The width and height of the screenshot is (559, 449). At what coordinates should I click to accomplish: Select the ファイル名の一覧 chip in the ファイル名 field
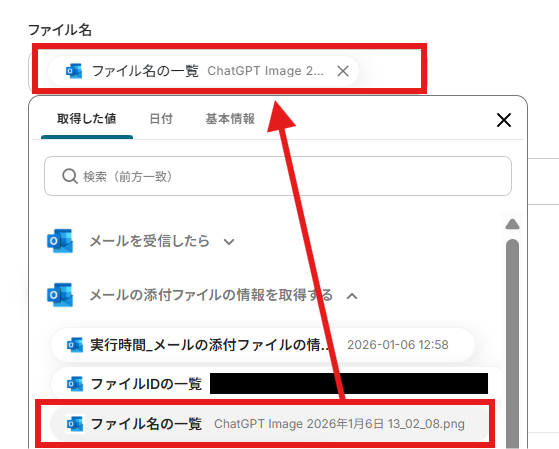[203, 71]
